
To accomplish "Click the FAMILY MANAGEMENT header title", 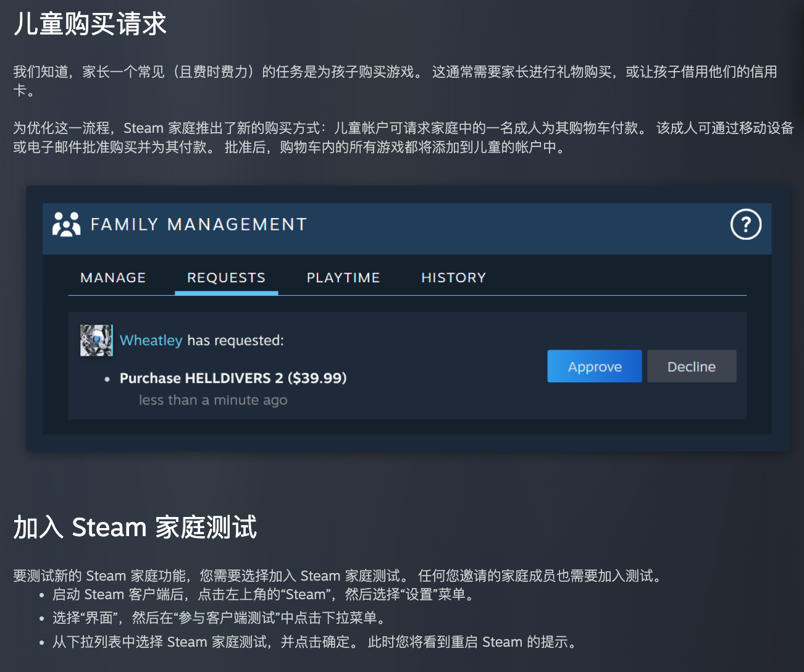I will 199,224.
